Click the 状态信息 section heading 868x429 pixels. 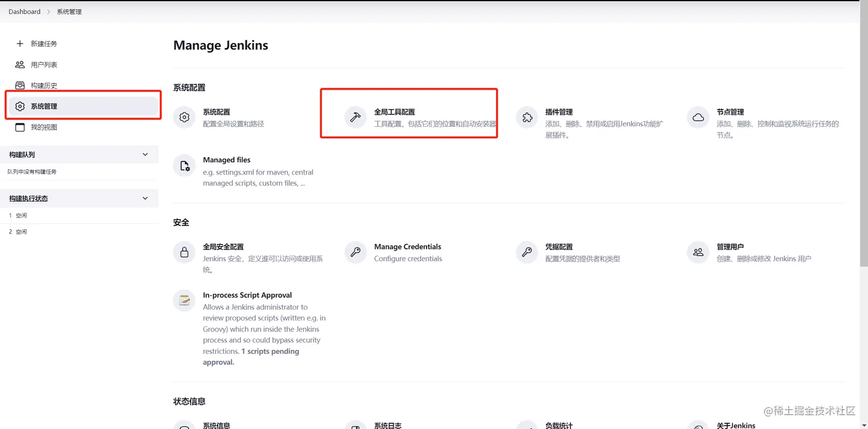coord(189,401)
